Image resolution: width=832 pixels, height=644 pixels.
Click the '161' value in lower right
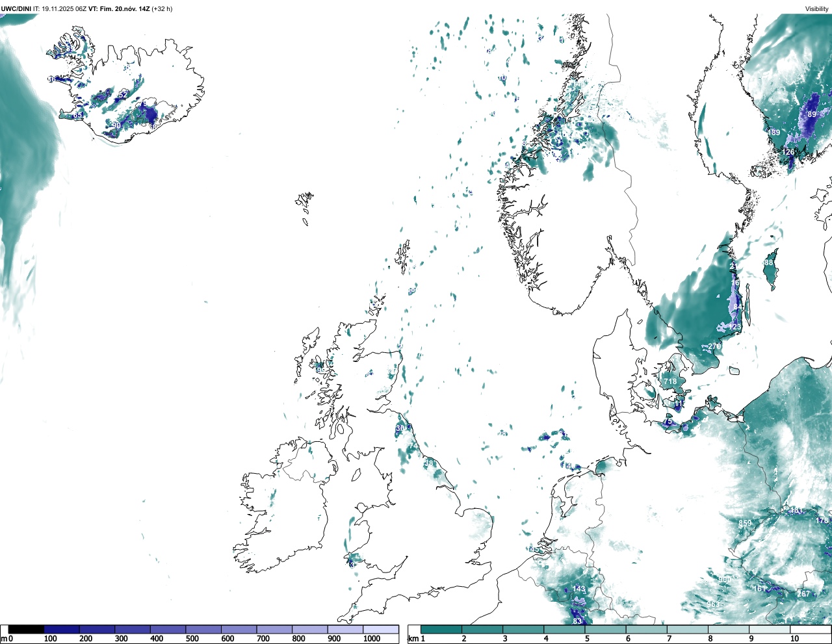[759, 589]
